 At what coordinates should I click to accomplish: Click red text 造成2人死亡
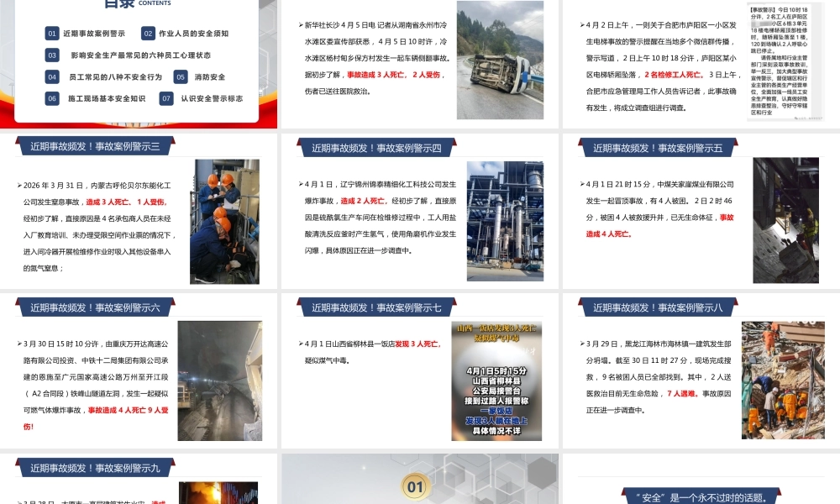tap(364, 201)
